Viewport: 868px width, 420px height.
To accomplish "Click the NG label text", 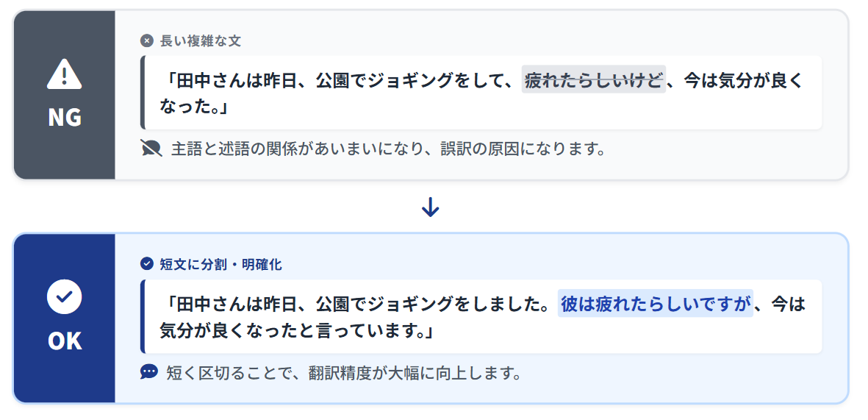I will pos(64,117).
